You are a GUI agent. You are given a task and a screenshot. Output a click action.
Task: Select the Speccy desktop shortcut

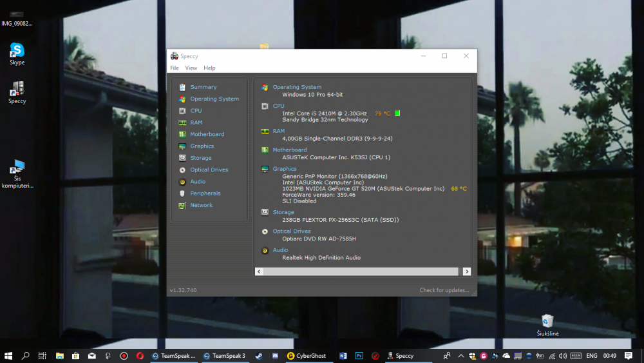point(17,92)
